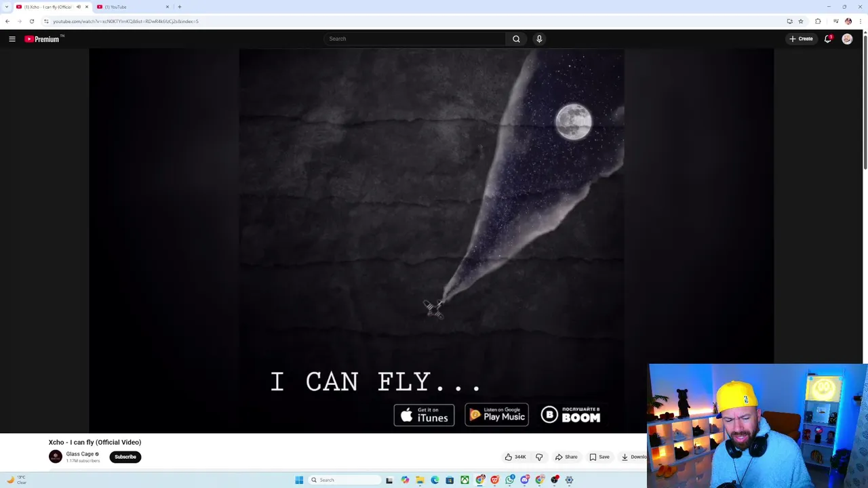Click the taskbar Search box

coord(344,480)
